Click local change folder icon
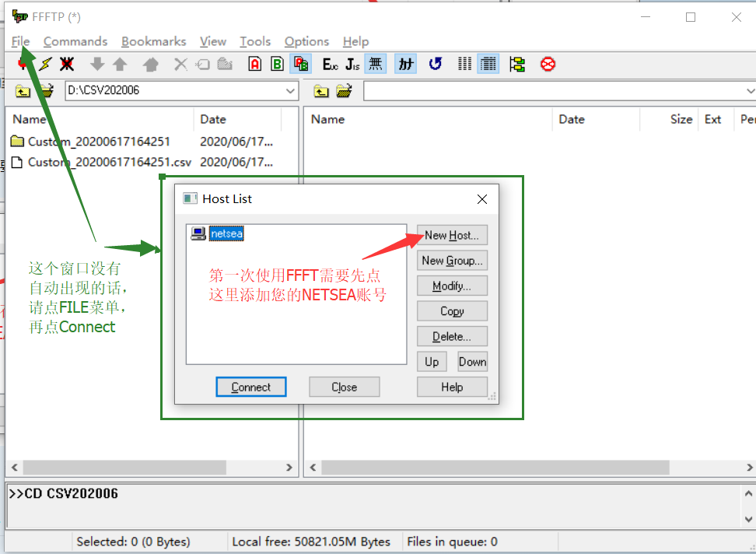 (x=47, y=90)
